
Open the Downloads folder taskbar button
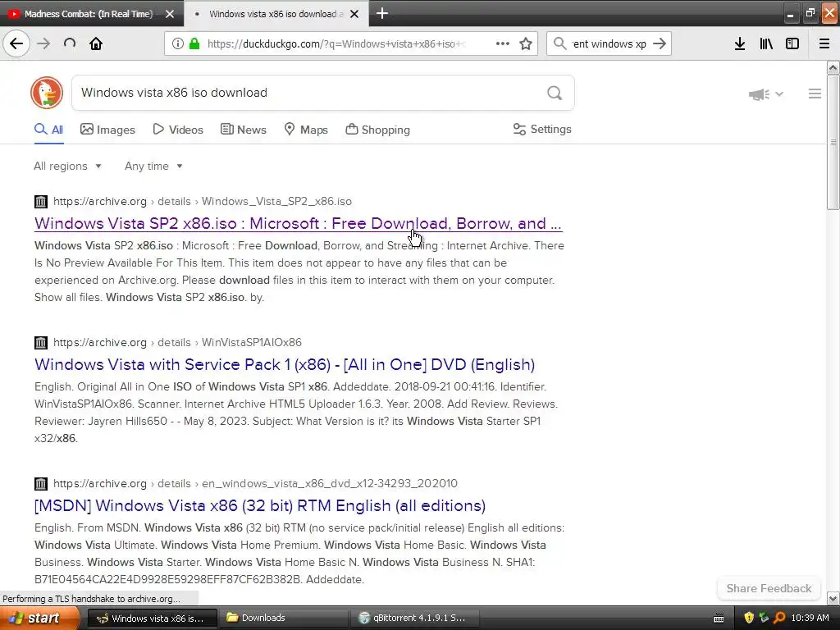point(283,619)
